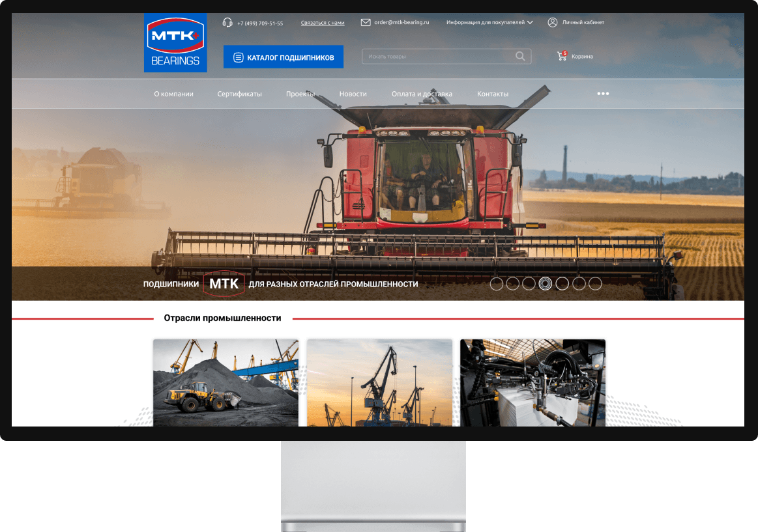Open the Корзина cart link
The image size is (758, 532).
(x=582, y=57)
